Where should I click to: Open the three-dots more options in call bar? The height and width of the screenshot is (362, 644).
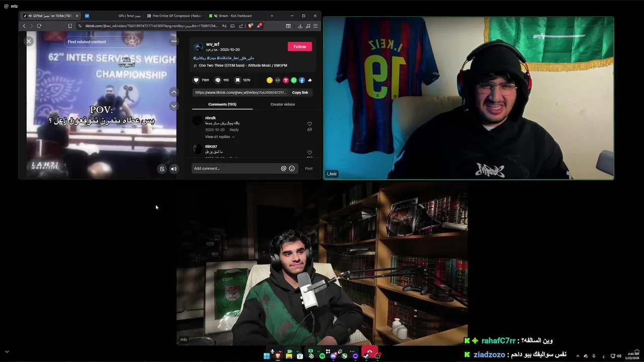point(352,351)
